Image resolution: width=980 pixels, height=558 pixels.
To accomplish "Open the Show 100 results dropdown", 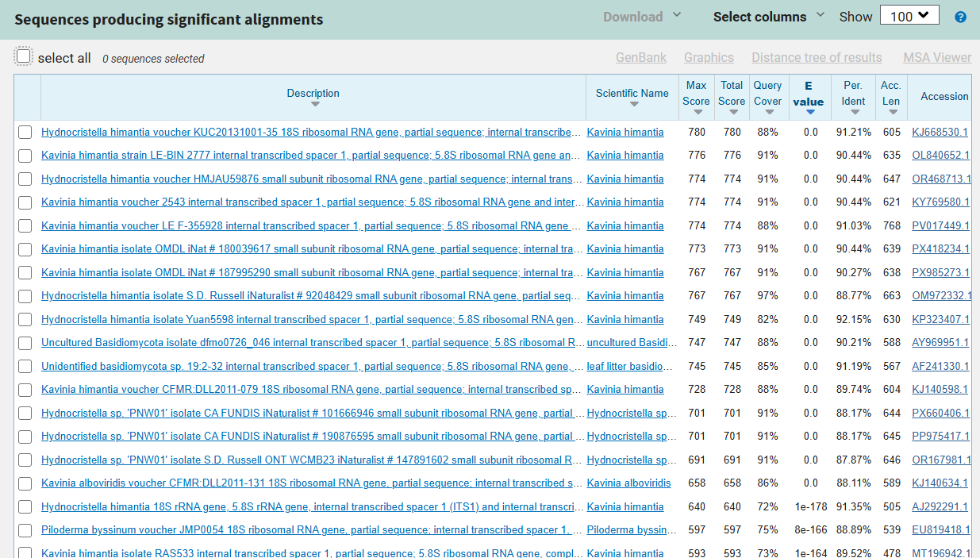I will coord(909,16).
